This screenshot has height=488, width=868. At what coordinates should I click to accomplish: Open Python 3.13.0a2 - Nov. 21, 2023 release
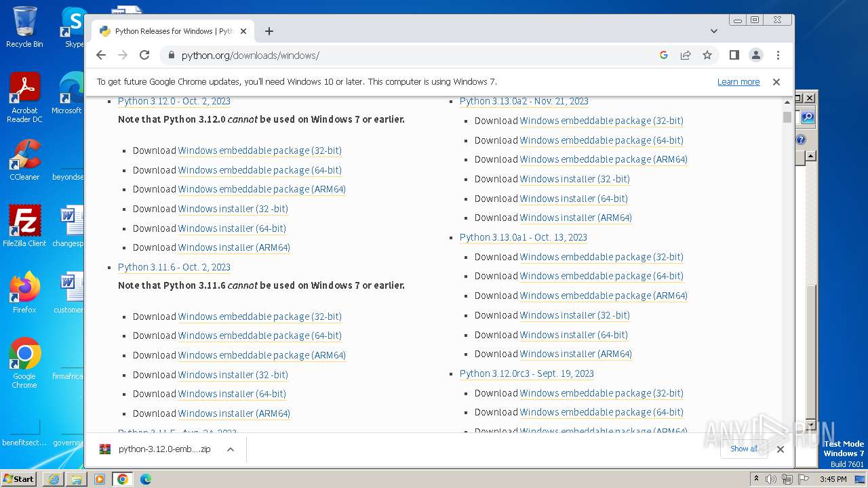click(x=524, y=101)
